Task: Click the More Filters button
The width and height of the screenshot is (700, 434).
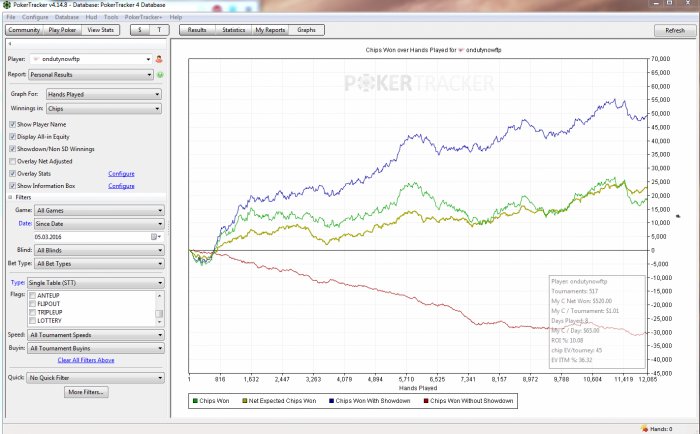Action: coord(86,392)
